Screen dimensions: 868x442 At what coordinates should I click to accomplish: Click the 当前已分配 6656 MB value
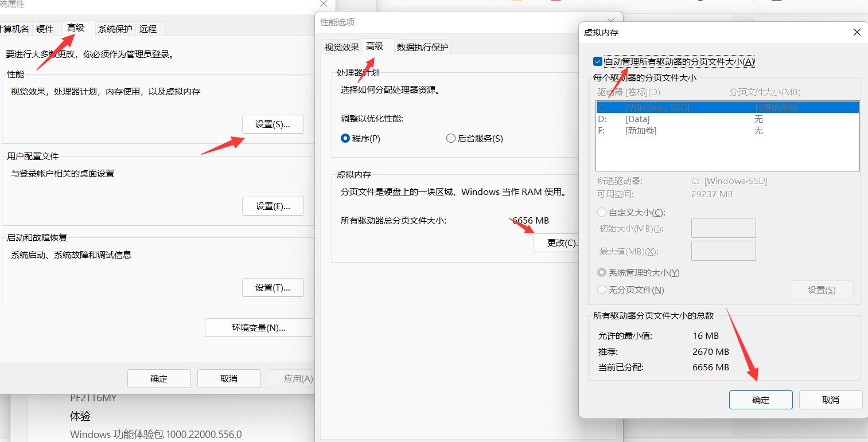711,367
